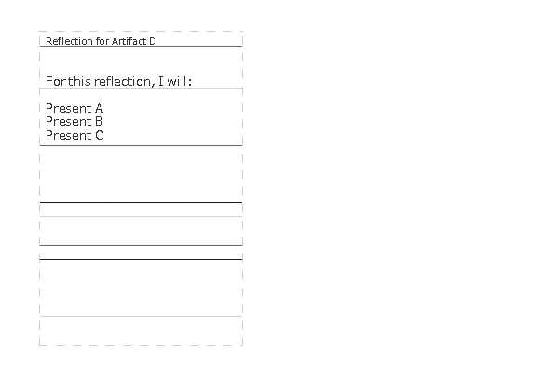This screenshot has width=554, height=392.
Task: Click empty space right of the Present list
Action: [x=173, y=121]
